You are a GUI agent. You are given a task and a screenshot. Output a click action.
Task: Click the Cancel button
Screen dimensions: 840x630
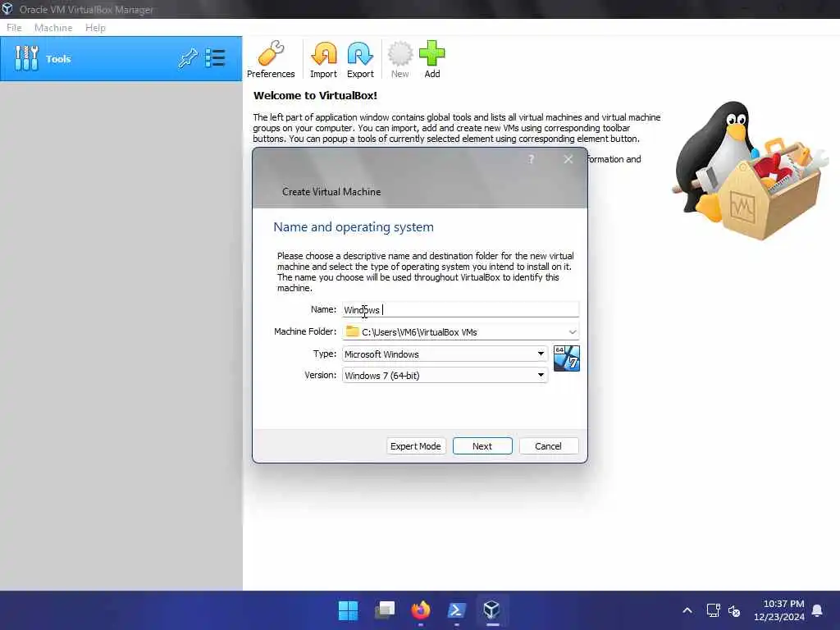pos(548,446)
